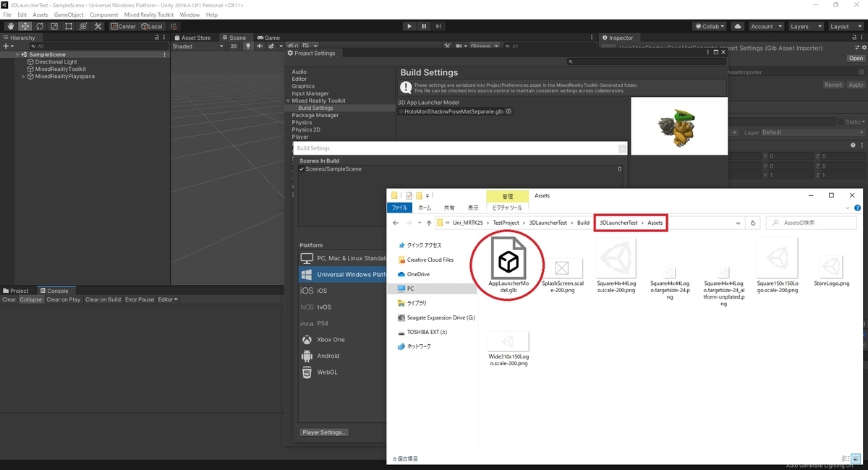The height and width of the screenshot is (470, 868).
Task: Click the Open button in Inspector
Action: [856, 59]
